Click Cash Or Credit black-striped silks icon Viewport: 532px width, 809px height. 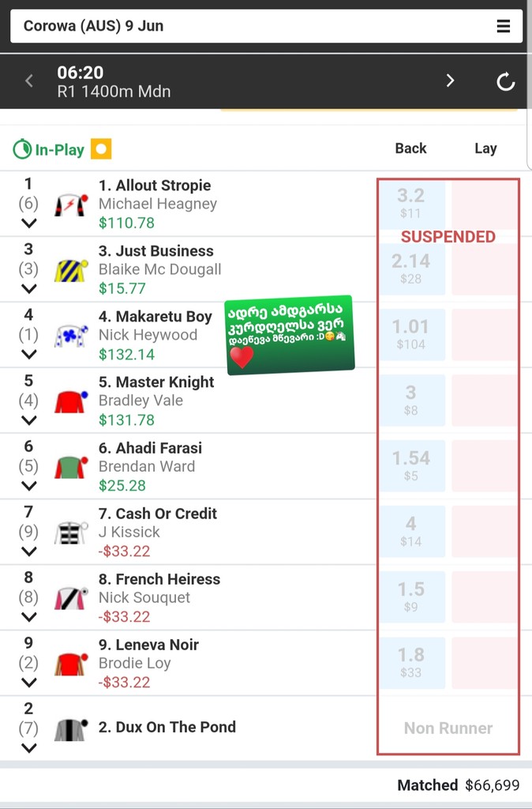tap(70, 532)
